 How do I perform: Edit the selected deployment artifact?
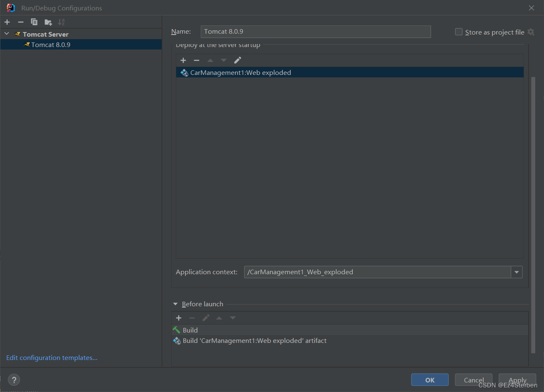(237, 60)
